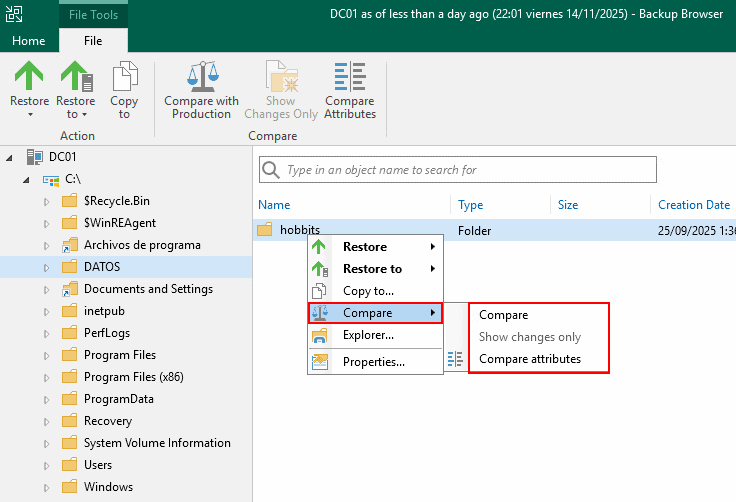Select the Users folder in tree

(x=98, y=465)
